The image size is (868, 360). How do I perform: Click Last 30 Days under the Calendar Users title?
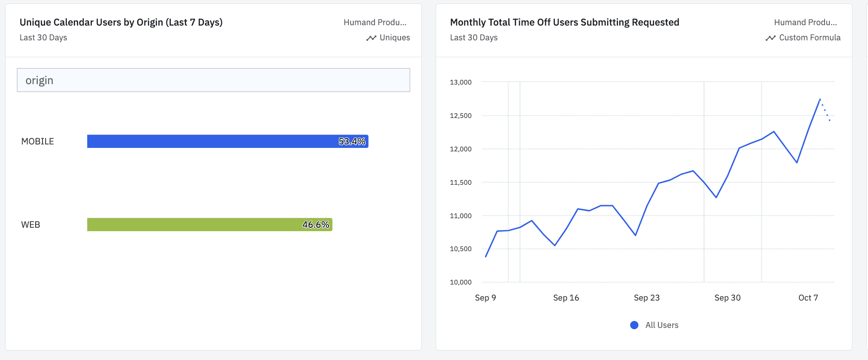pos(43,38)
